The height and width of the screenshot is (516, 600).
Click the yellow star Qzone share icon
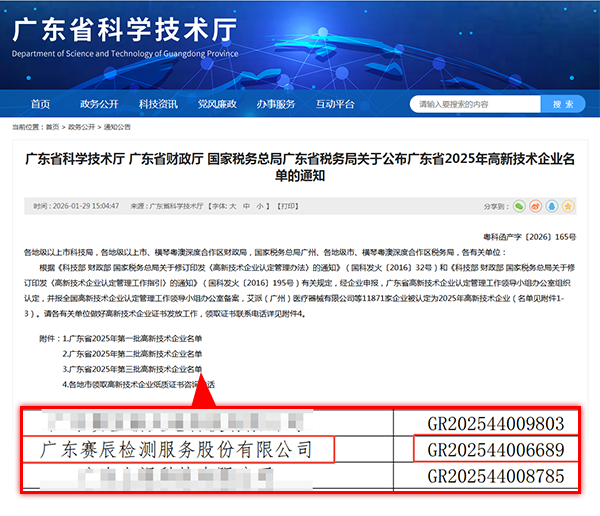pos(566,206)
